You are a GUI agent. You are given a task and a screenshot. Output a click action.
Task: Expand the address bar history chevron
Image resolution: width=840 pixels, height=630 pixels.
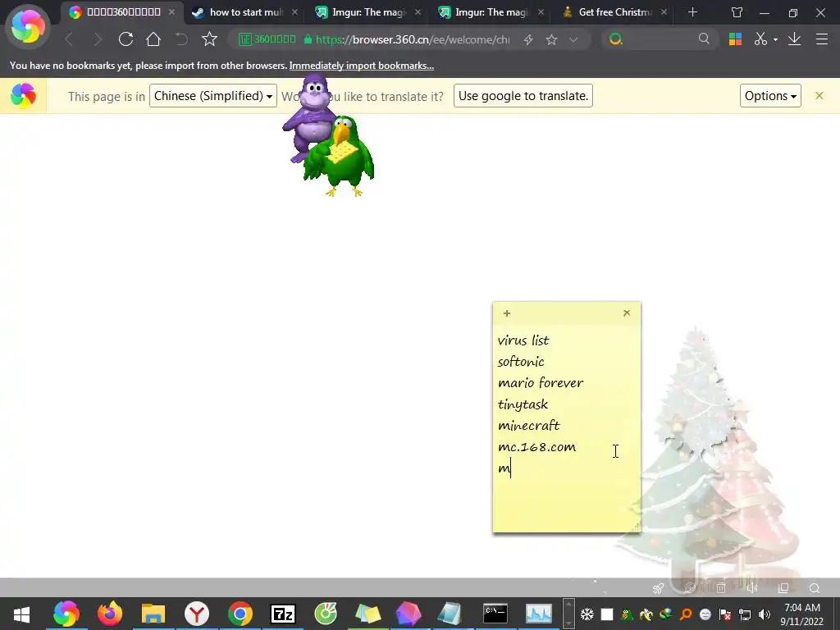tap(573, 39)
